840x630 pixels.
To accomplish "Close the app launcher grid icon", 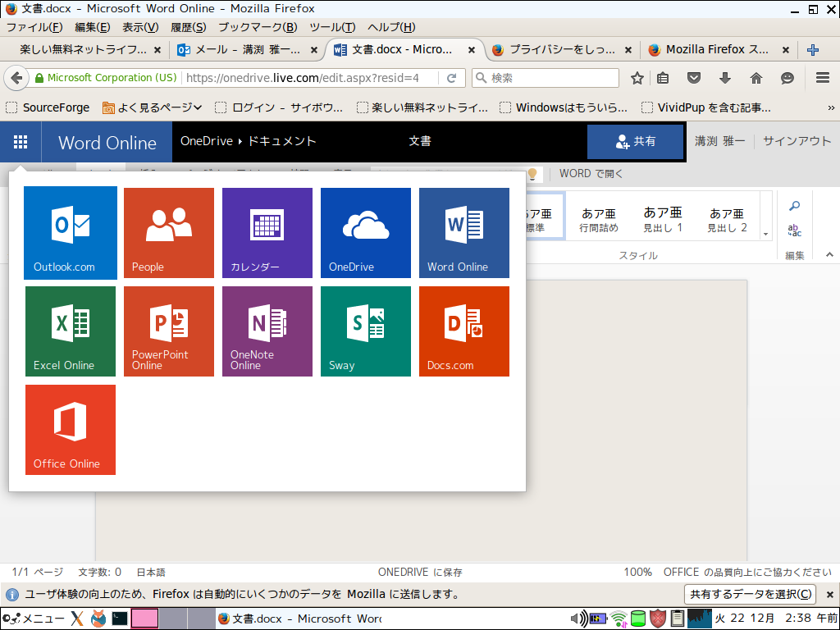I will [x=21, y=142].
